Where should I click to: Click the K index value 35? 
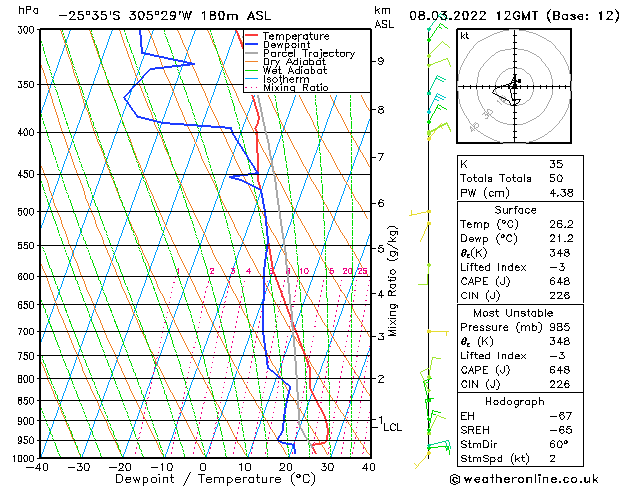pos(556,164)
